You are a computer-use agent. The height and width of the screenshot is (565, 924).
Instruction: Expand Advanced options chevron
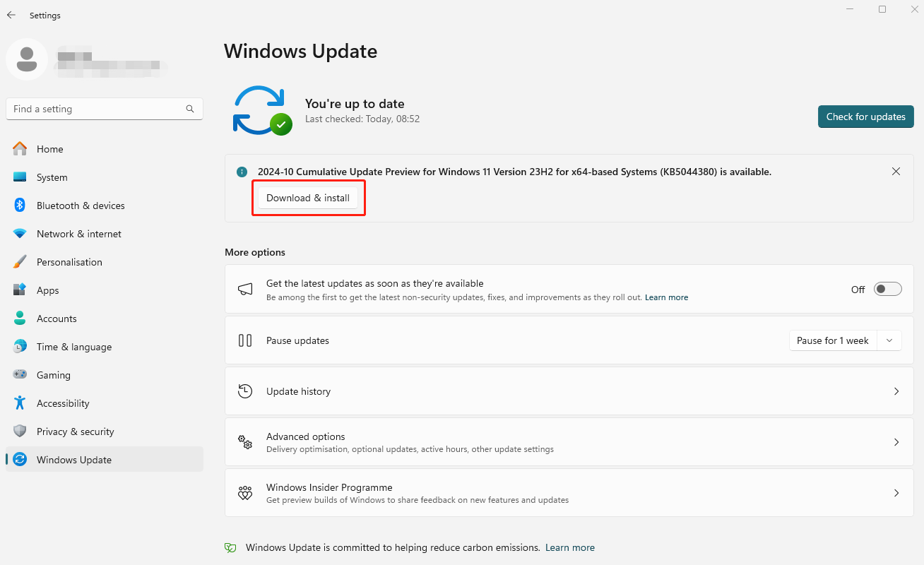point(896,442)
